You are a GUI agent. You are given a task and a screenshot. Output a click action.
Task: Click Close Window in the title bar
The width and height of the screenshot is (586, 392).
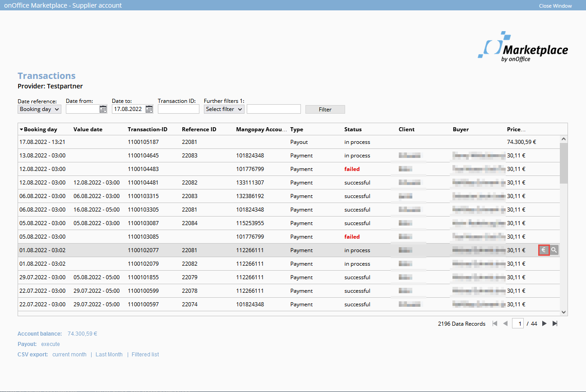coord(555,6)
